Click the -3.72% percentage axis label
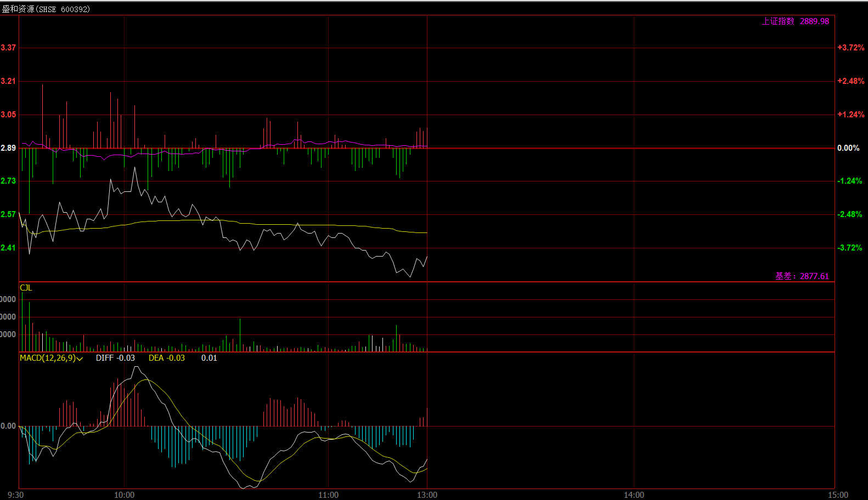Screen dimensions: 868x500 click(850, 248)
